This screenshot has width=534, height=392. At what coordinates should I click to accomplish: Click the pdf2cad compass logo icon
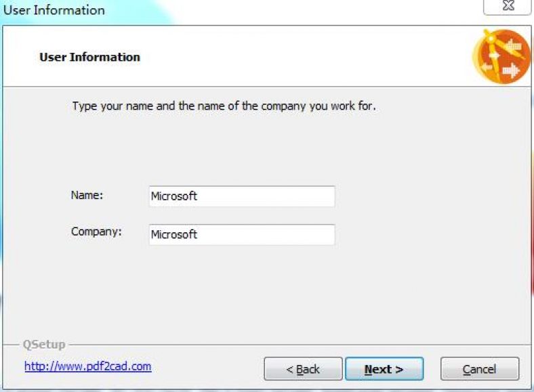[501, 57]
